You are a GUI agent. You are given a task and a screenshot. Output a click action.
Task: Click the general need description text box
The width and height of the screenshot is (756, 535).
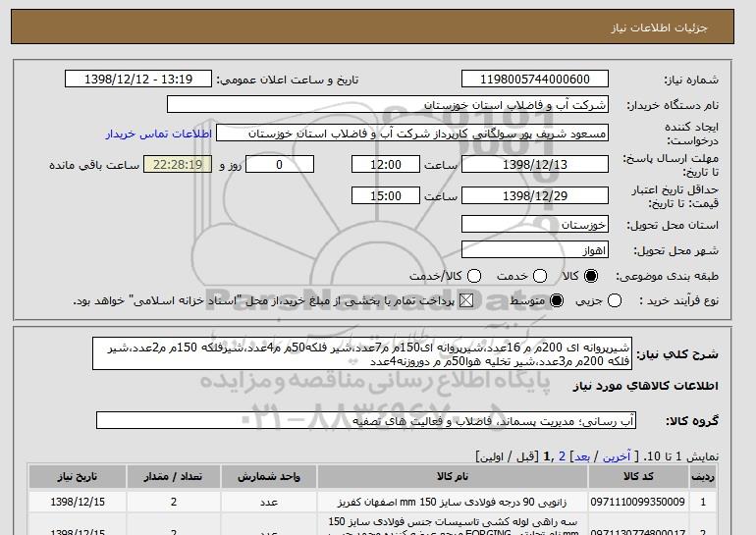point(362,353)
